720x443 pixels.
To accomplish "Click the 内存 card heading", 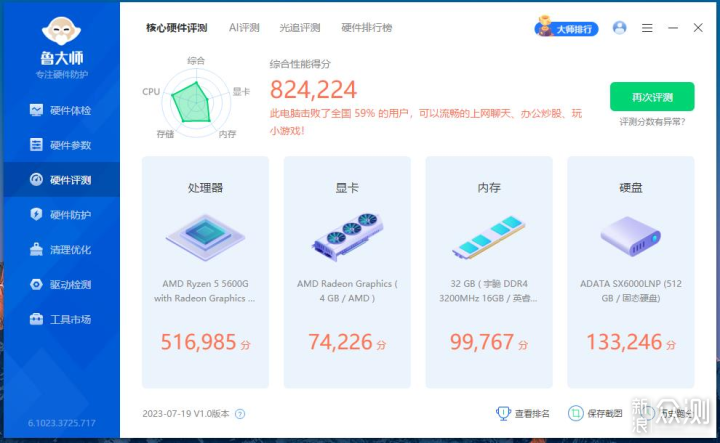I will tap(489, 188).
